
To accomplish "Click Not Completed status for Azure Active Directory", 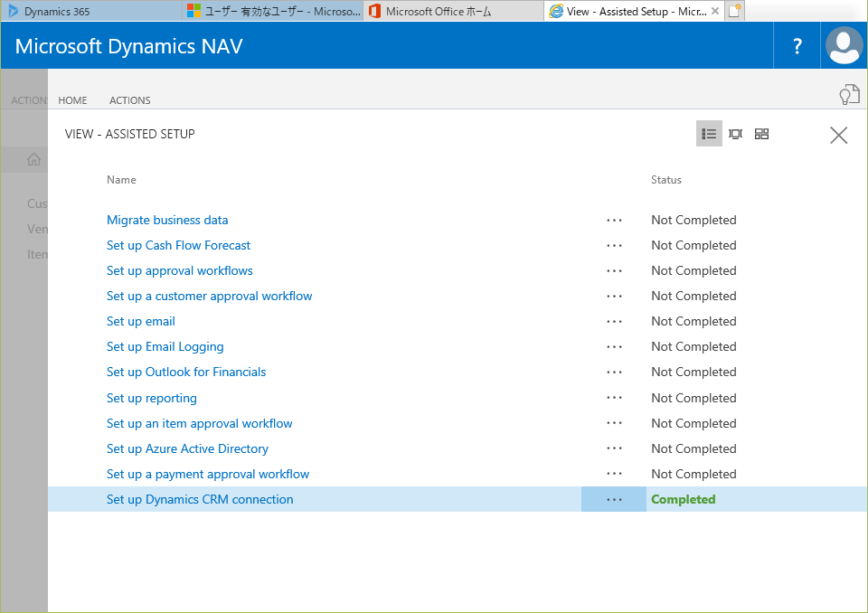I will pos(693,448).
